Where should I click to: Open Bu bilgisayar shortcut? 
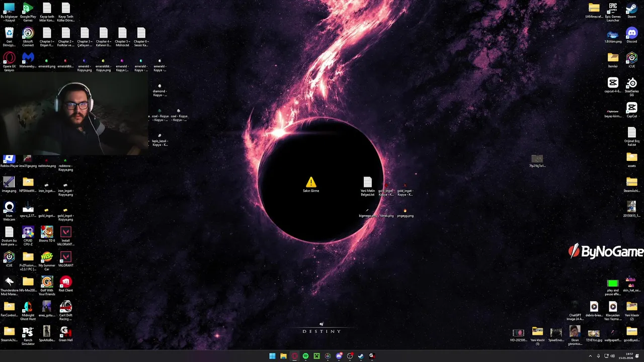click(x=9, y=12)
